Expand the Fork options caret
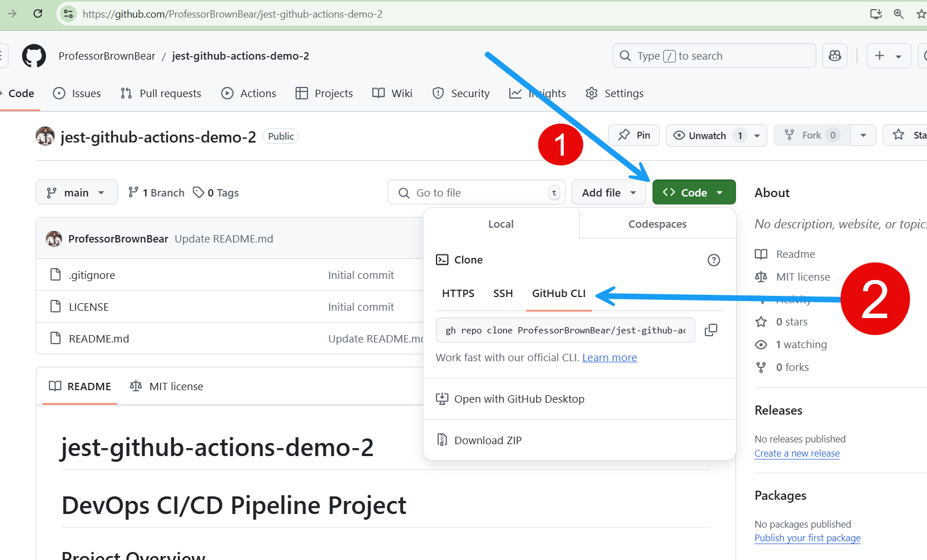The height and width of the screenshot is (560, 927). (863, 136)
